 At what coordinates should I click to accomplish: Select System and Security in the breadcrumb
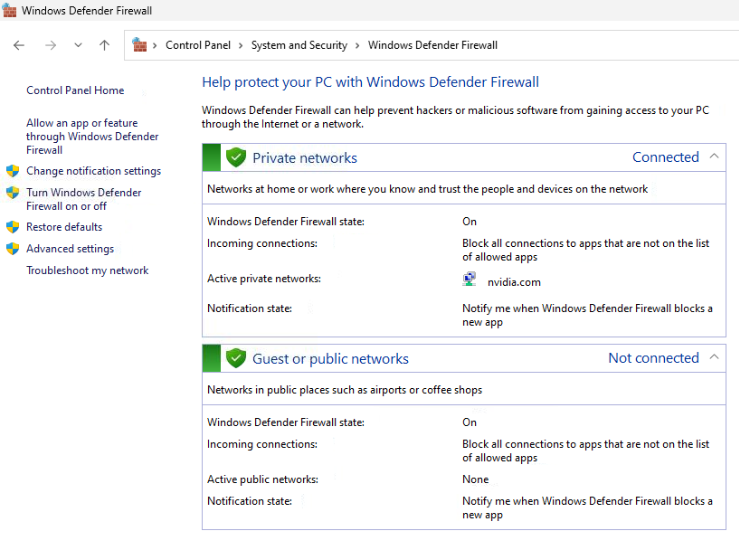pos(299,45)
